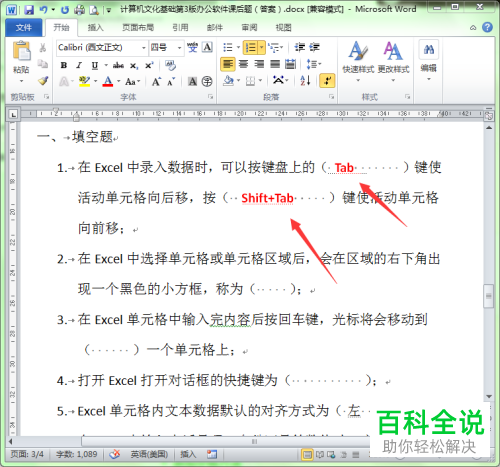Toggle Underline formatting
The height and width of the screenshot is (467, 500).
coord(95,65)
